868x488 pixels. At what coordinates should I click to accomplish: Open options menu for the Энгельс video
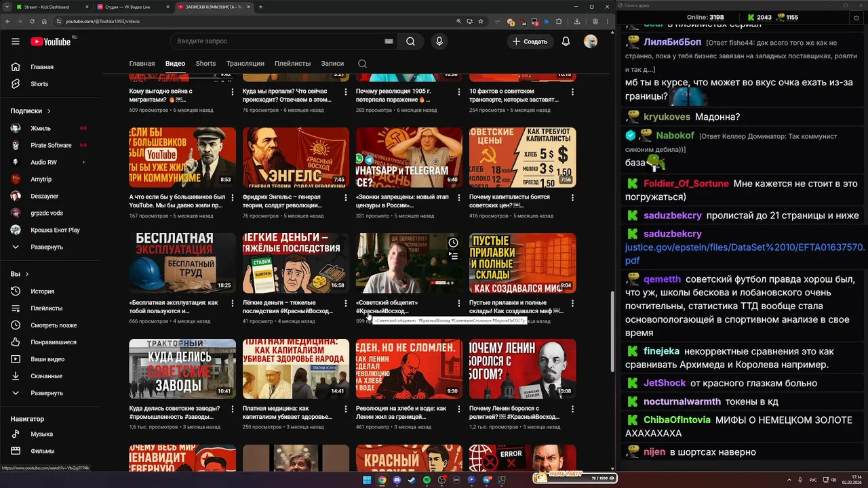(x=346, y=197)
